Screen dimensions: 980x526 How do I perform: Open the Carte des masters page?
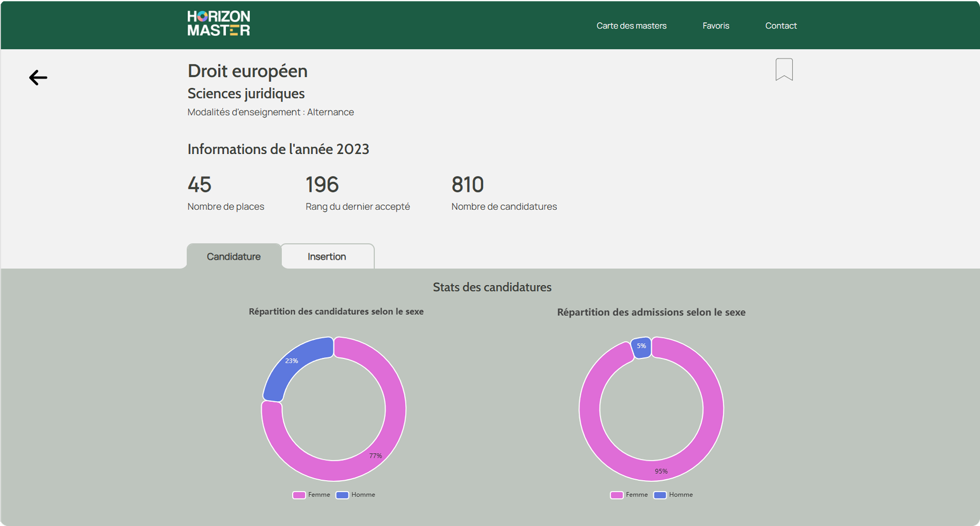click(631, 25)
